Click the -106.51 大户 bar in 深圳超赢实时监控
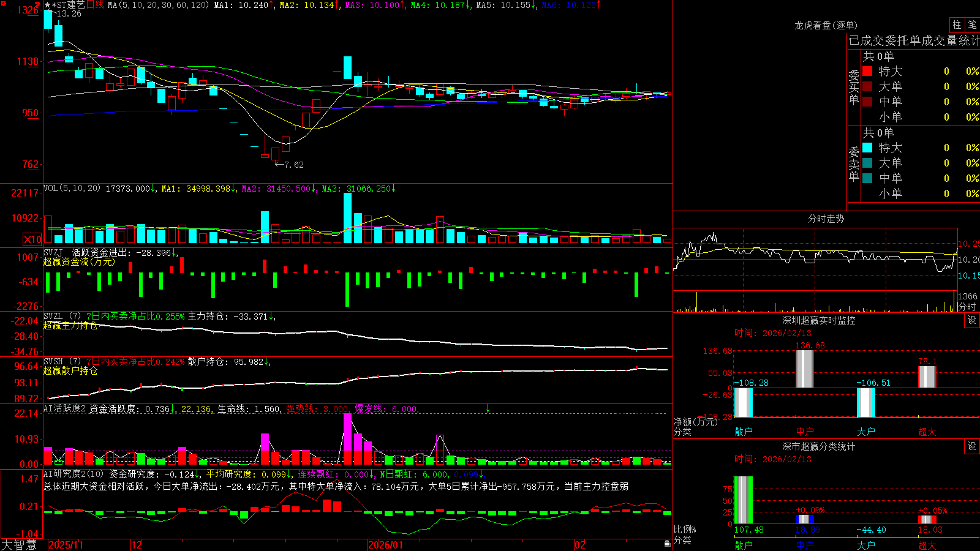 pos(866,402)
